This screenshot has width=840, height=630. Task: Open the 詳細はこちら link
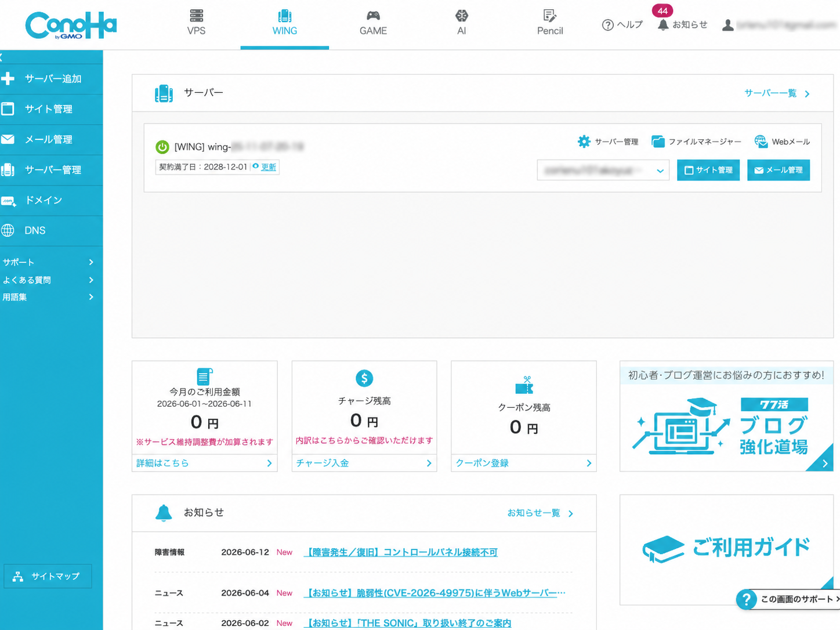point(204,463)
